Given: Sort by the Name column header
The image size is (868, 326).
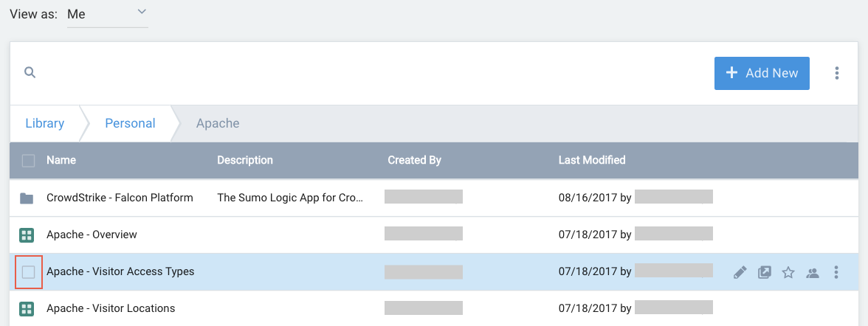Looking at the screenshot, I should [61, 160].
